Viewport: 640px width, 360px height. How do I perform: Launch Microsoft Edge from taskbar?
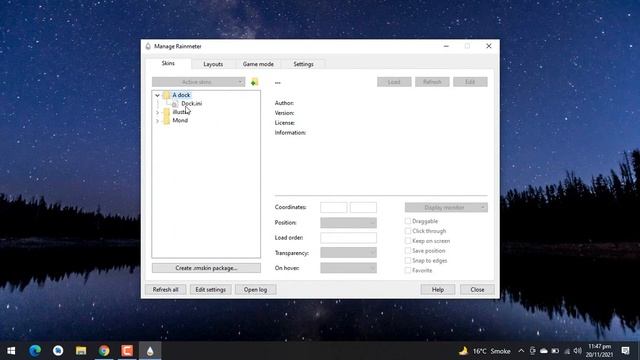click(35, 351)
